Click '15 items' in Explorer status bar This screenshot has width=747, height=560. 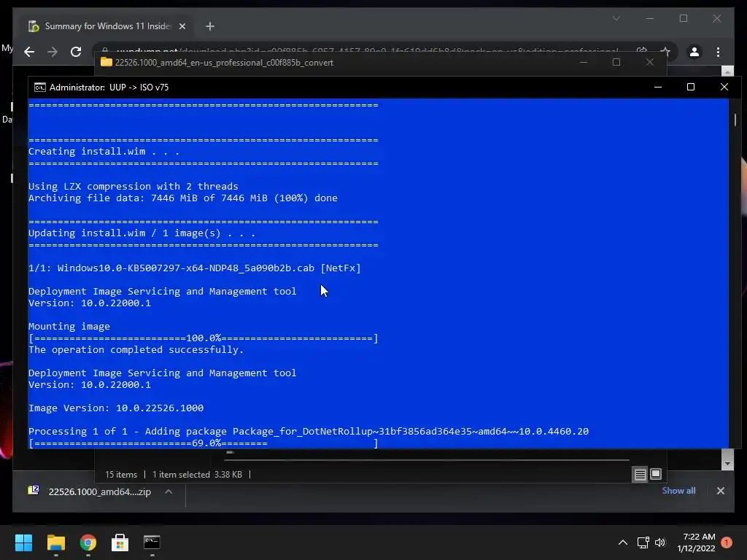pos(121,474)
